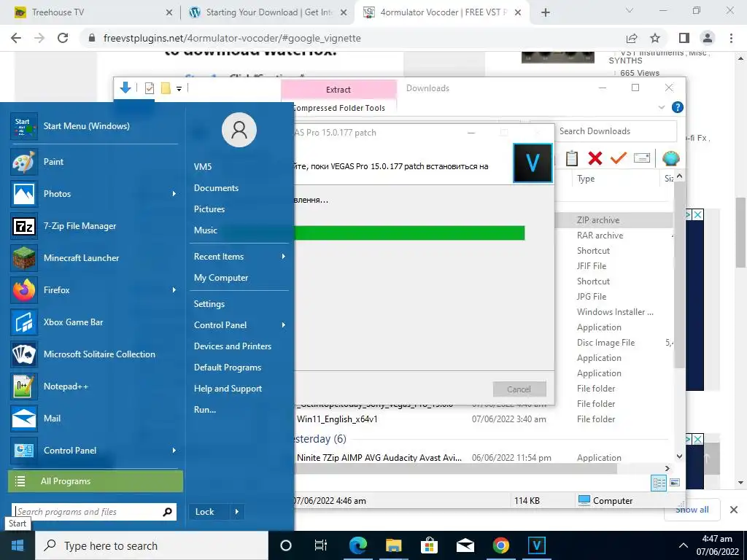Click the user account avatar

(239, 130)
